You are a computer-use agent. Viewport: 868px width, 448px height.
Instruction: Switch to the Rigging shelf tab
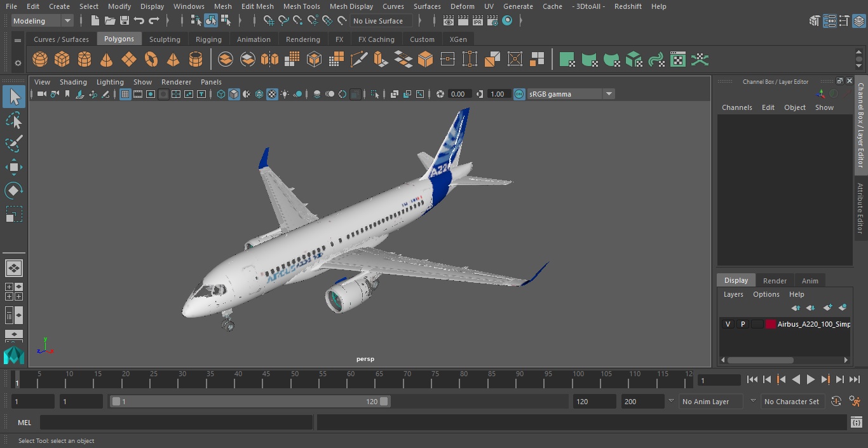(208, 39)
